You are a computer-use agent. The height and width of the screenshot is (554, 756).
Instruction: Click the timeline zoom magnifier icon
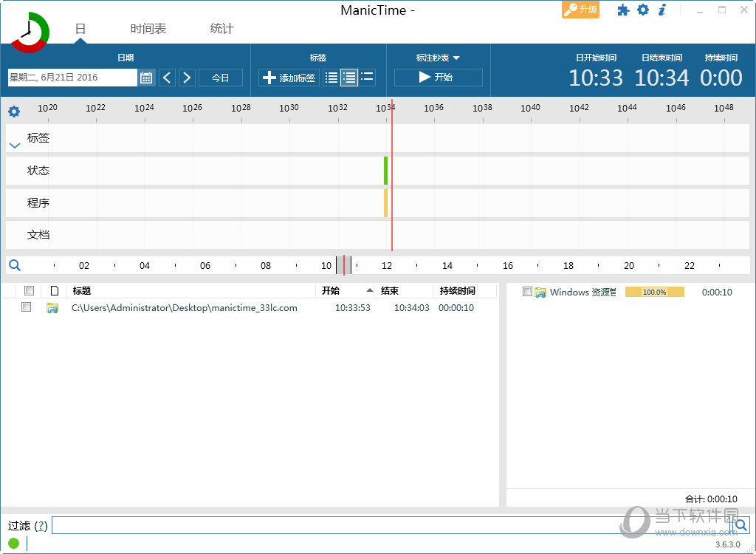coord(15,265)
